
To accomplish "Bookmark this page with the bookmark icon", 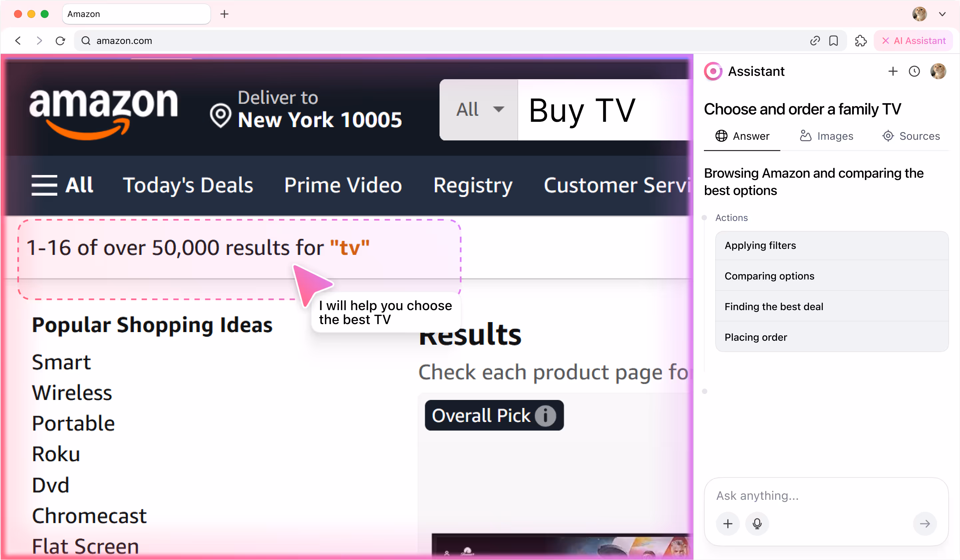I will point(833,41).
